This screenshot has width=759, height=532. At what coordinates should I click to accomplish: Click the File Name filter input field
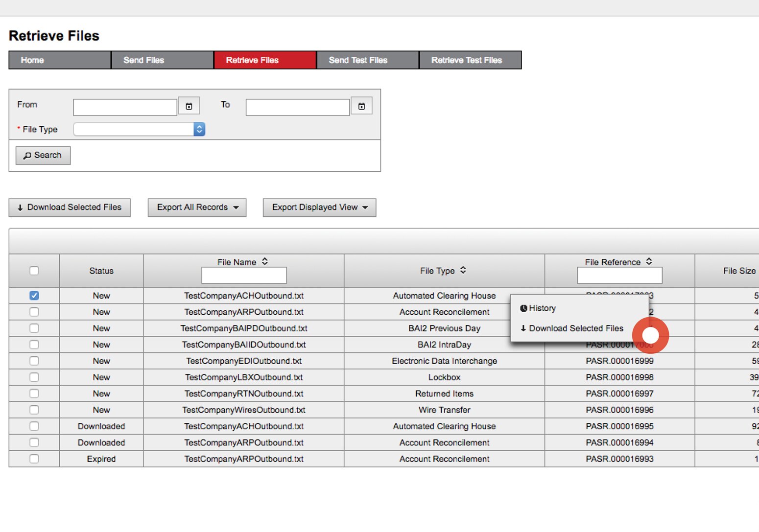point(243,275)
